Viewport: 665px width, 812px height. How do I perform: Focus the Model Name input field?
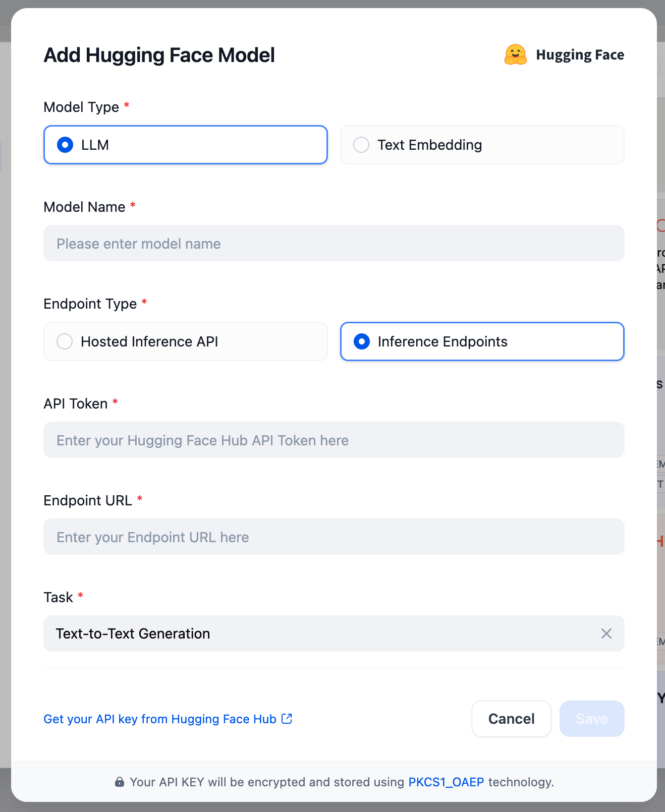(x=334, y=243)
